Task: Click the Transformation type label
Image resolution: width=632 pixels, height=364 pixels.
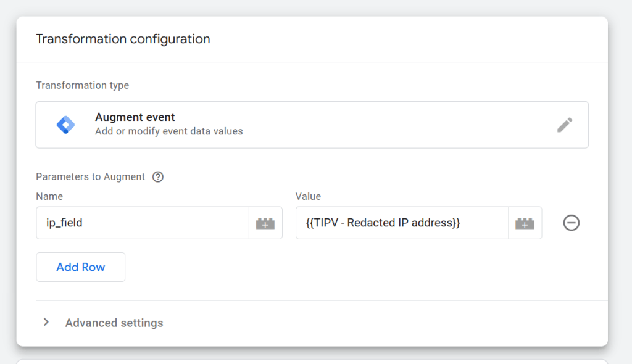Action: pos(82,85)
